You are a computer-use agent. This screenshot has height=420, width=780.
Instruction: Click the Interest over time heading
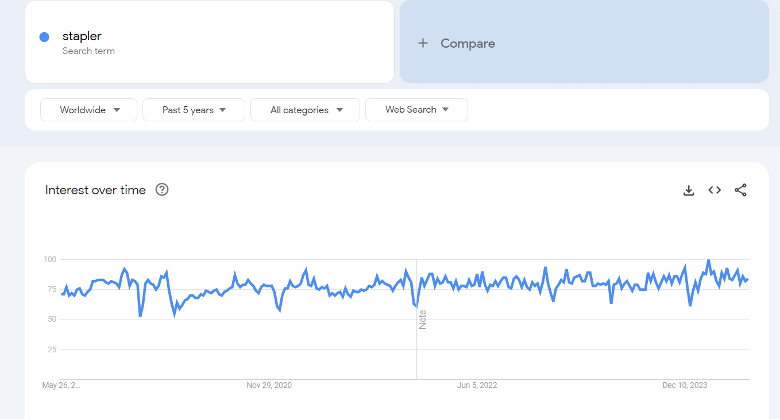tap(96, 190)
